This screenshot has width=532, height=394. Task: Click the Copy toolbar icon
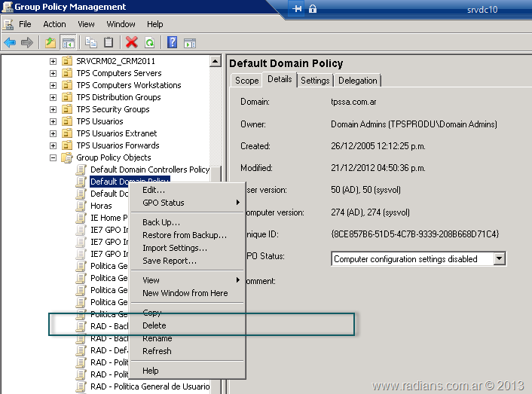click(x=91, y=43)
